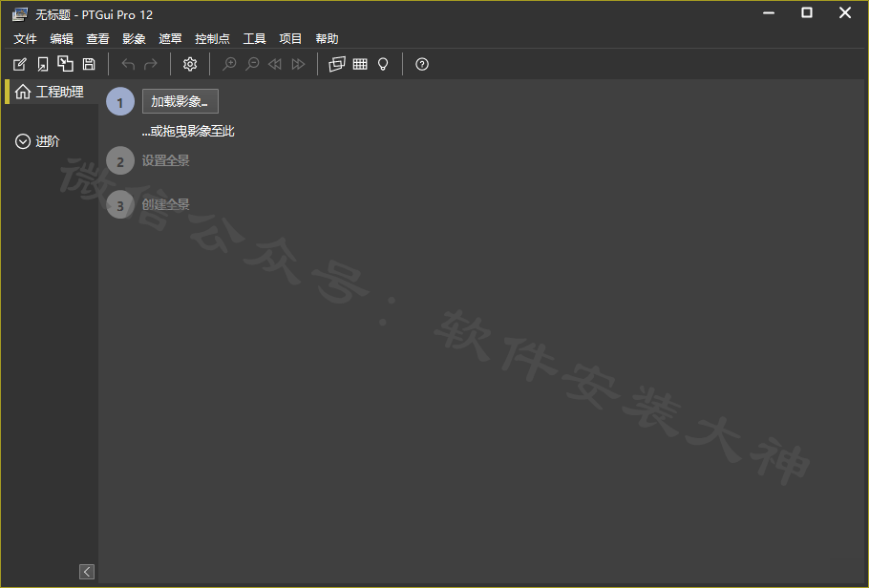Click the PTGui app icon in the title bar
This screenshot has width=869, height=588.
coord(19,14)
